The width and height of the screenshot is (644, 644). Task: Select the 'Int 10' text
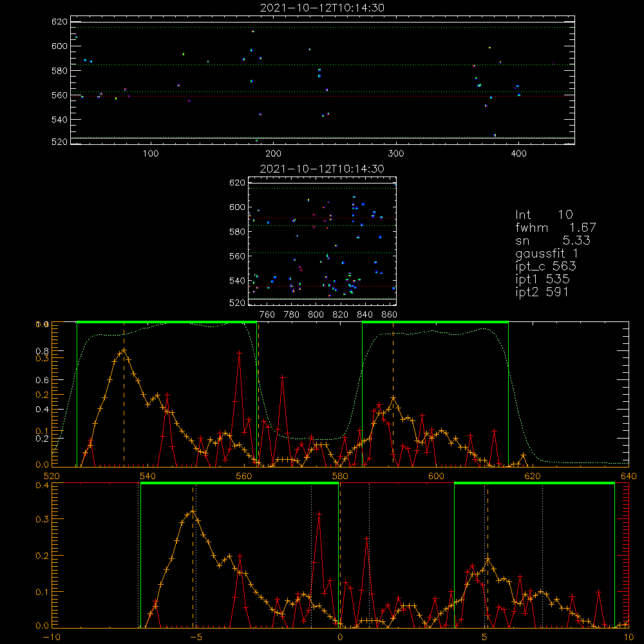544,214
